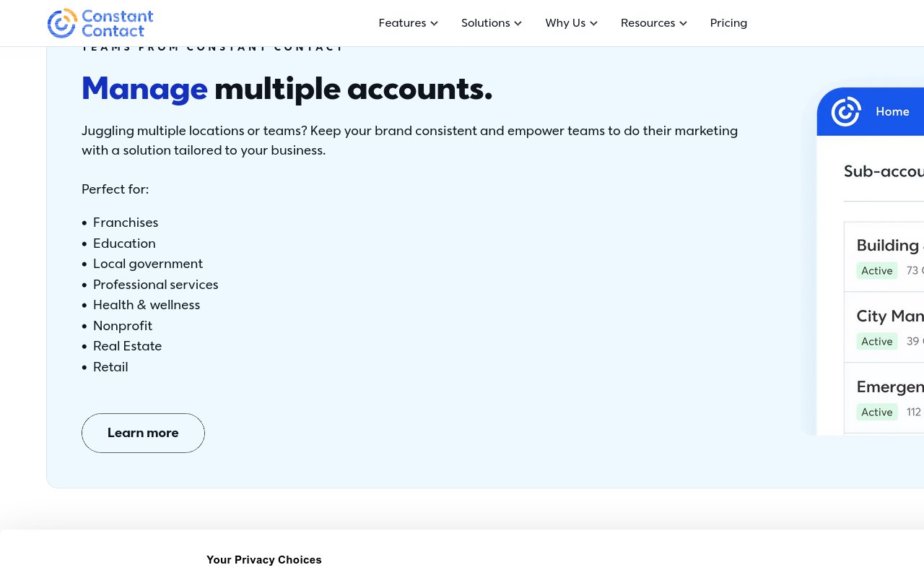Select Home in the app preview
The width and height of the screenshot is (924, 578).
(892, 112)
